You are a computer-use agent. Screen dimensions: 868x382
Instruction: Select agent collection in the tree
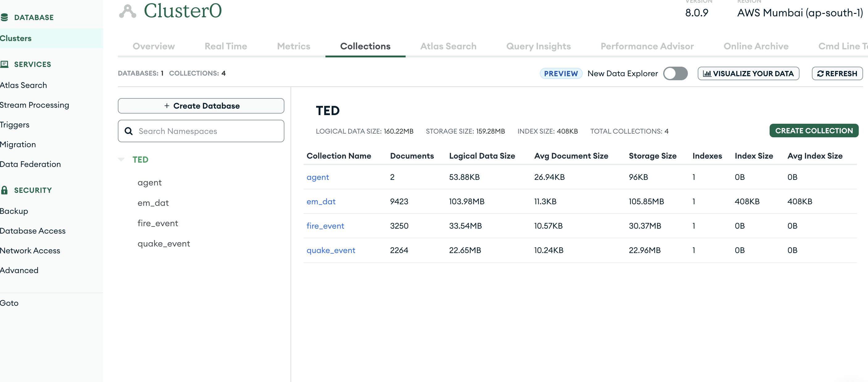tap(150, 182)
